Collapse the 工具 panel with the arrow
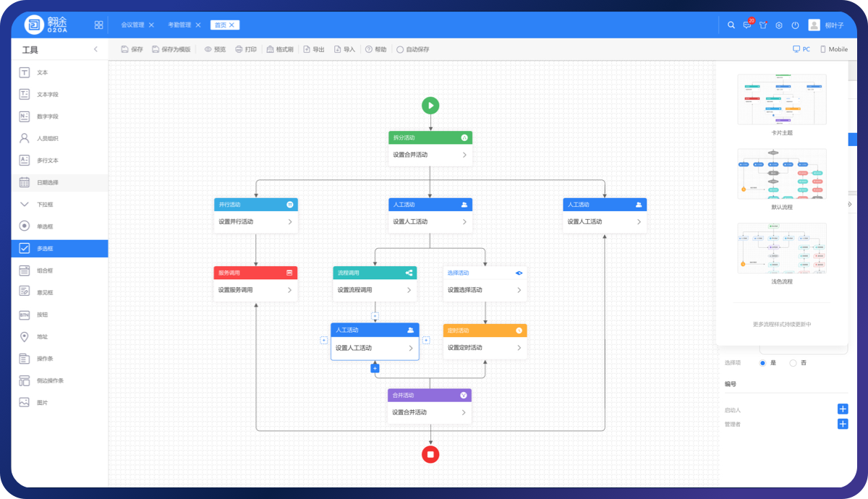 [x=95, y=49]
